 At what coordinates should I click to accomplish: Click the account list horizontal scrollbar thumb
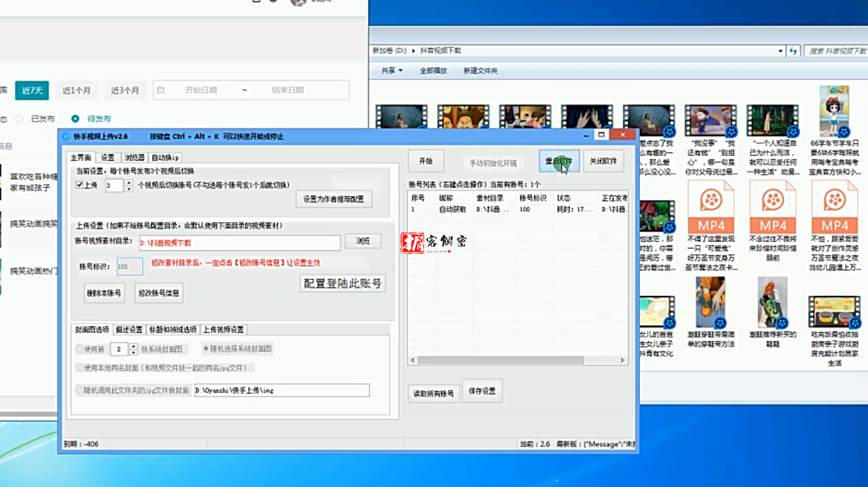500,360
